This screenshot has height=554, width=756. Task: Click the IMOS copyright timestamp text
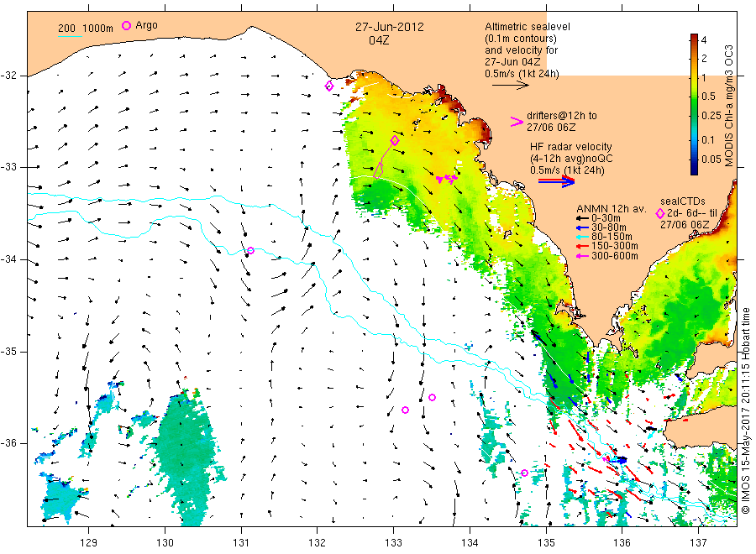click(x=745, y=411)
